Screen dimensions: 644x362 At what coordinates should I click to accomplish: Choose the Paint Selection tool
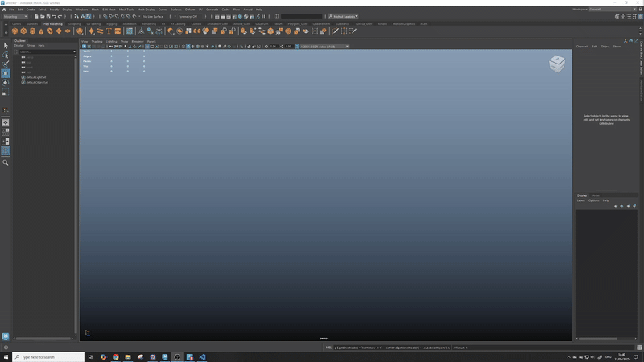pyautogui.click(x=5, y=64)
